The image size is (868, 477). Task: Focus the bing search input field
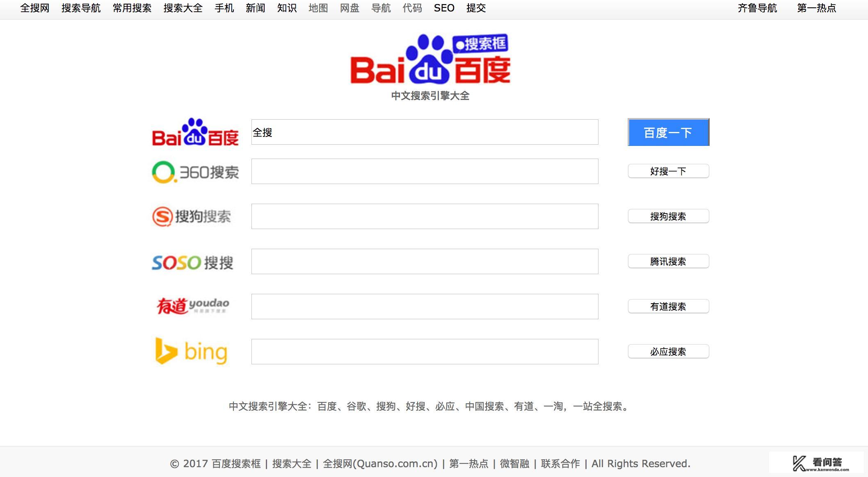(x=425, y=352)
